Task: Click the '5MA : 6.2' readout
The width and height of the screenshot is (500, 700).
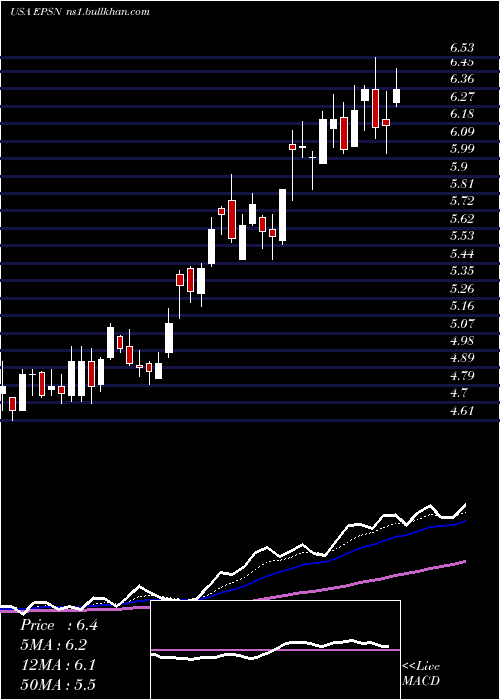Action: coord(54,645)
